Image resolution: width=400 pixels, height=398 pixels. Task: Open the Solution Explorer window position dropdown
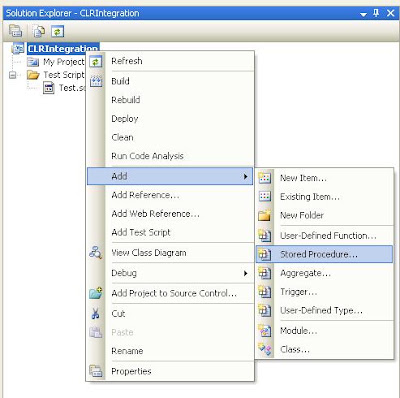[364, 14]
